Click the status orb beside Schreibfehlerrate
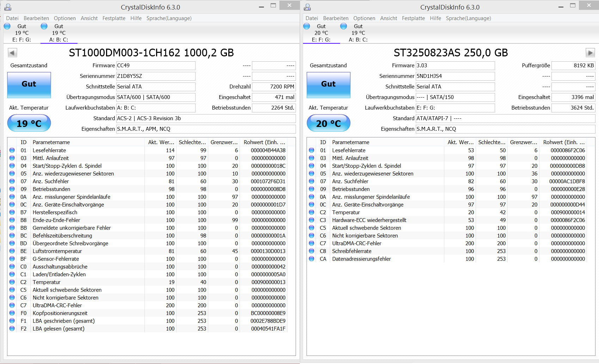Viewport: 599px width, 364px height. (x=311, y=251)
